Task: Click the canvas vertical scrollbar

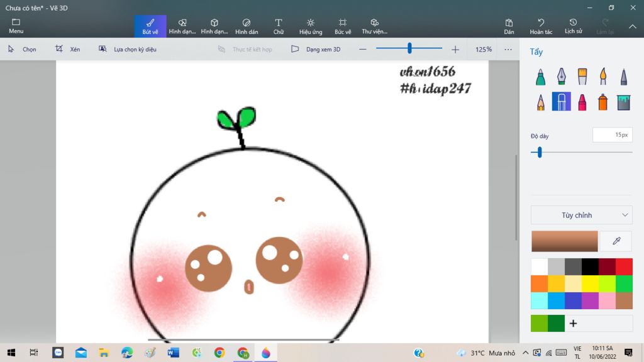Action: [517, 198]
